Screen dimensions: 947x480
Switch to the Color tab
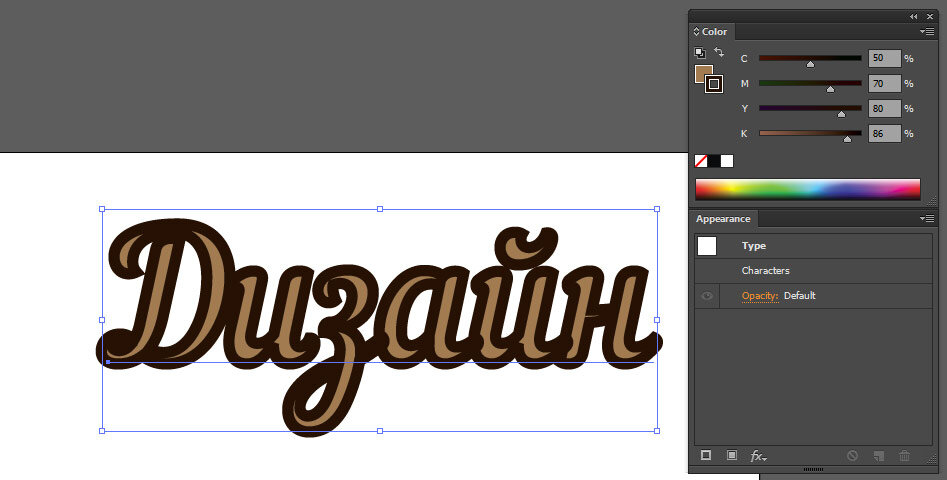click(x=713, y=32)
